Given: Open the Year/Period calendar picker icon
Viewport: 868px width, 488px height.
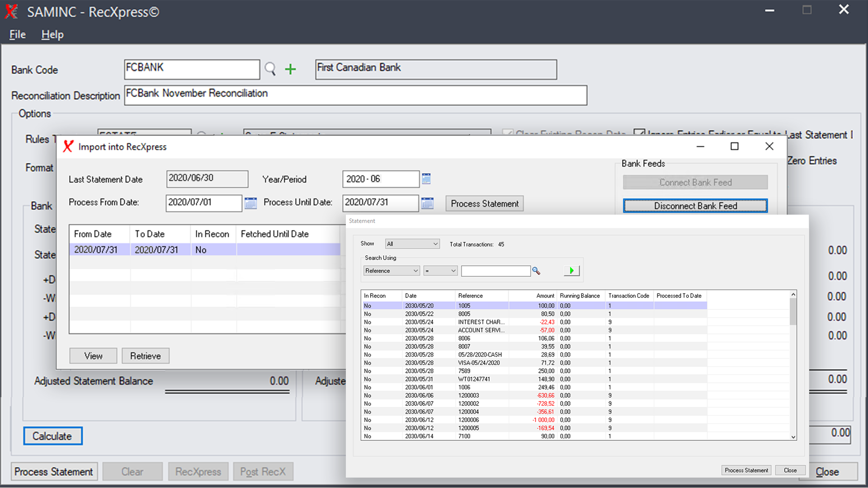Looking at the screenshot, I should (425, 179).
